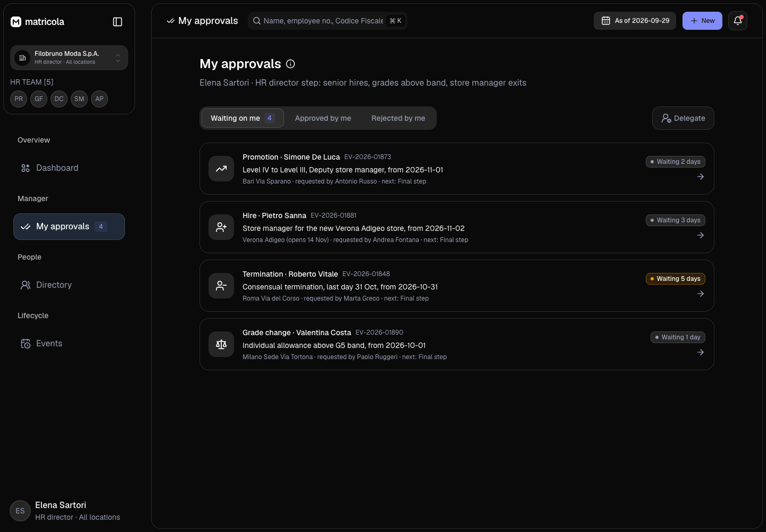Open the As of 2026-09-29 date picker
This screenshot has width=766, height=532.
coord(635,21)
